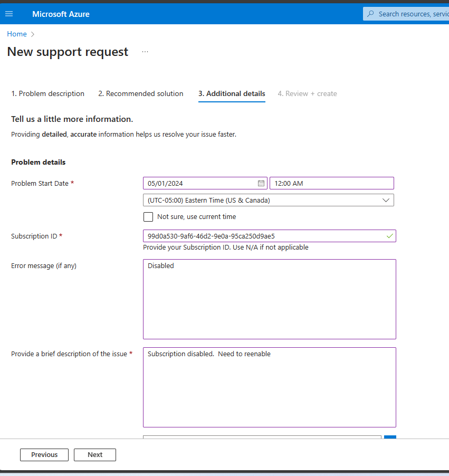Open the timezone dropdown

[269, 200]
